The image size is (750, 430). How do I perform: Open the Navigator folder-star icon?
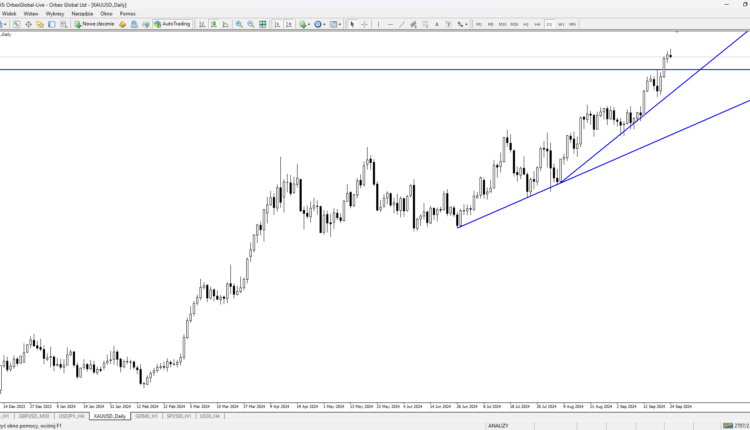(40, 24)
